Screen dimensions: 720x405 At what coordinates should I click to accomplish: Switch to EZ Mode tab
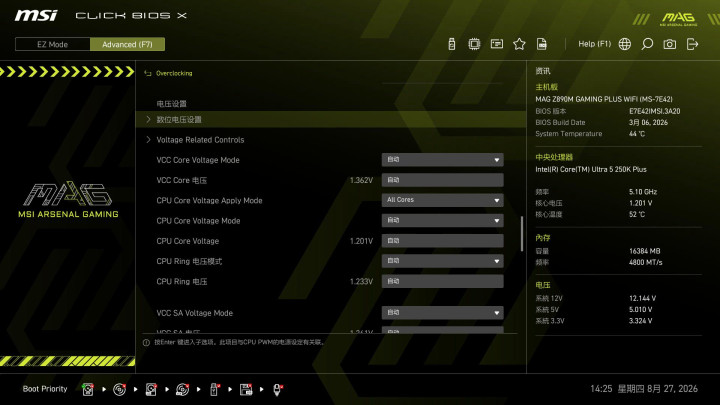tap(53, 44)
